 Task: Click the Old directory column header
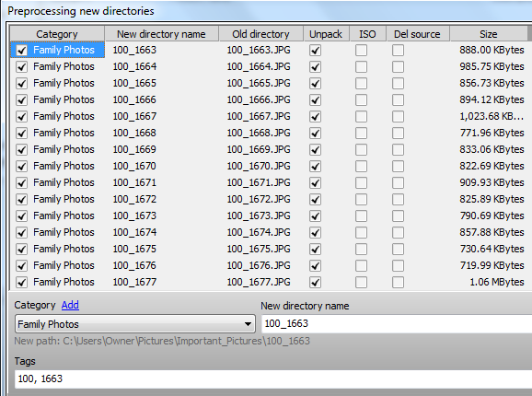(260, 34)
